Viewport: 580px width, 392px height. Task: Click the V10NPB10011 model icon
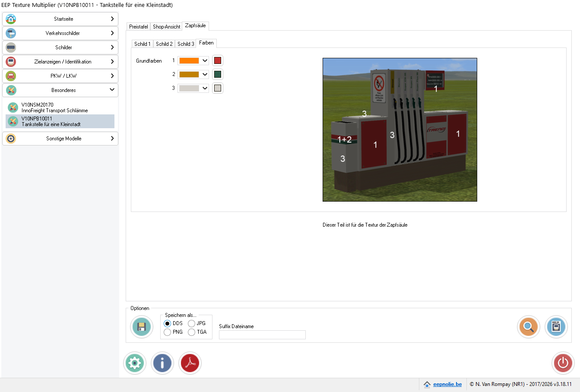tap(13, 121)
